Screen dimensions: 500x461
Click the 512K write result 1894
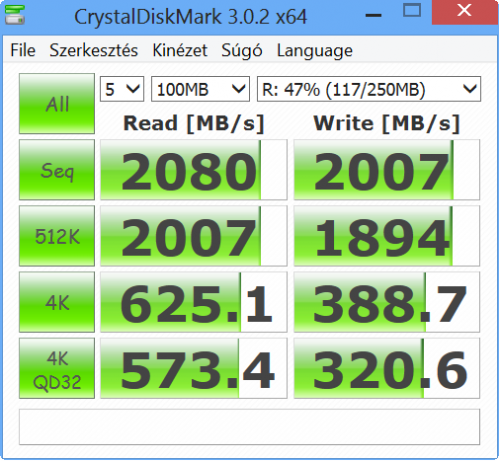point(387,236)
